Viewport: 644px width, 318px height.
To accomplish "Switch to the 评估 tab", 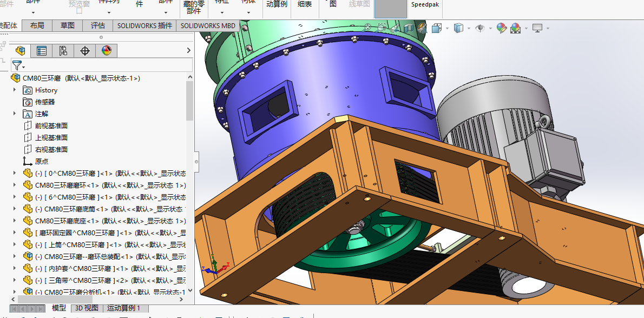I will click(98, 25).
